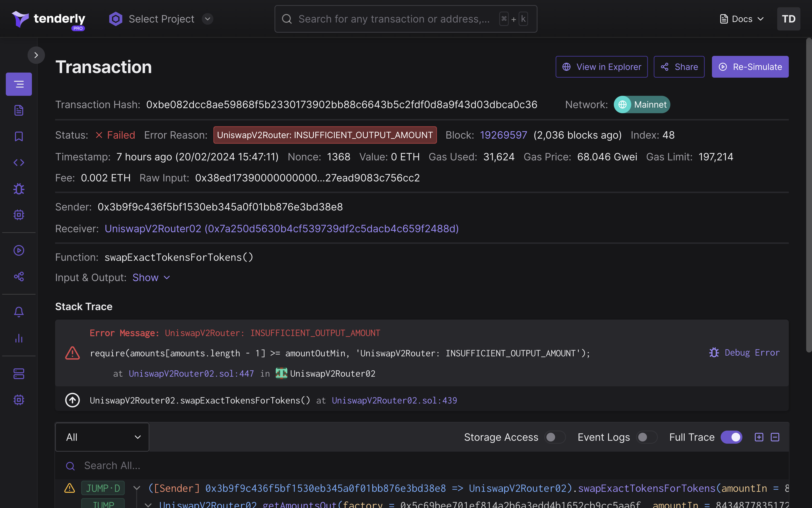Open the UniswapV2Router02 receiver link
812x508 pixels.
(x=282, y=229)
